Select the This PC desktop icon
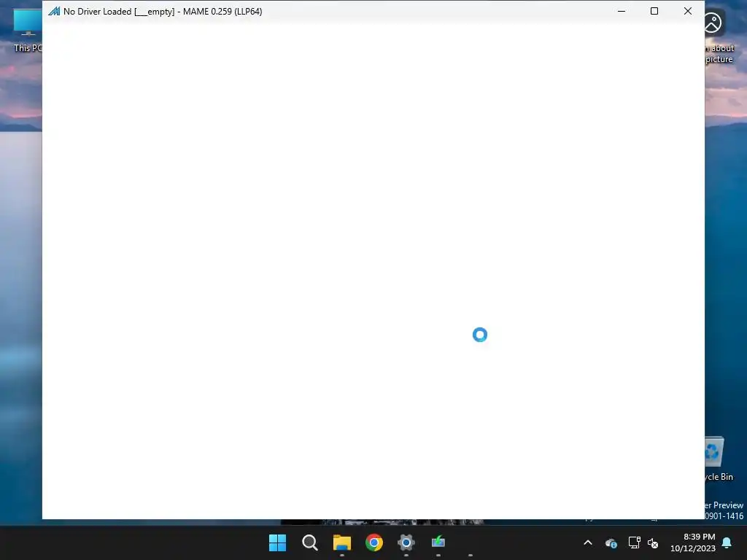747x560 pixels. (28, 30)
